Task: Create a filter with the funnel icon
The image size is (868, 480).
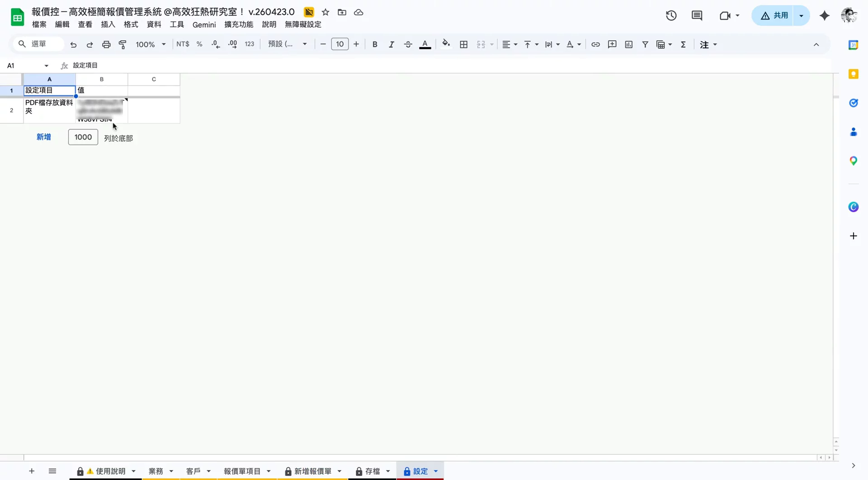Action: click(645, 44)
